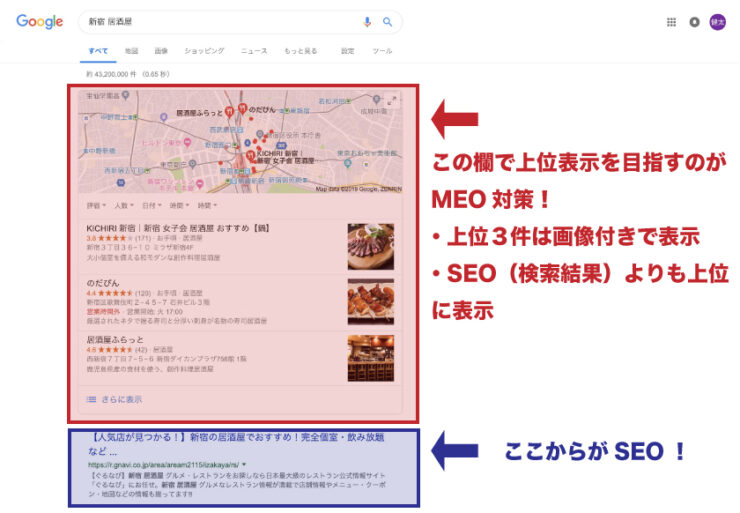Open the 設定 menu

[x=347, y=51]
